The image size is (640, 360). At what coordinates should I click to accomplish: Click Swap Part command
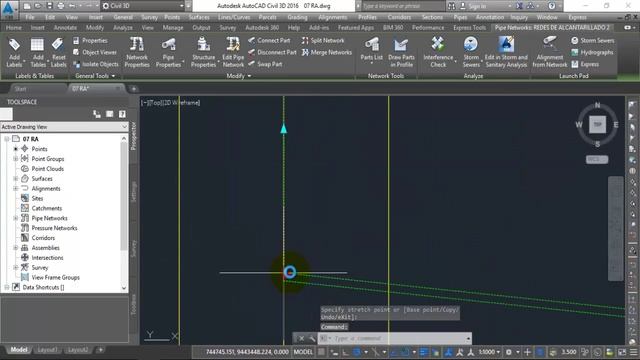(265, 64)
